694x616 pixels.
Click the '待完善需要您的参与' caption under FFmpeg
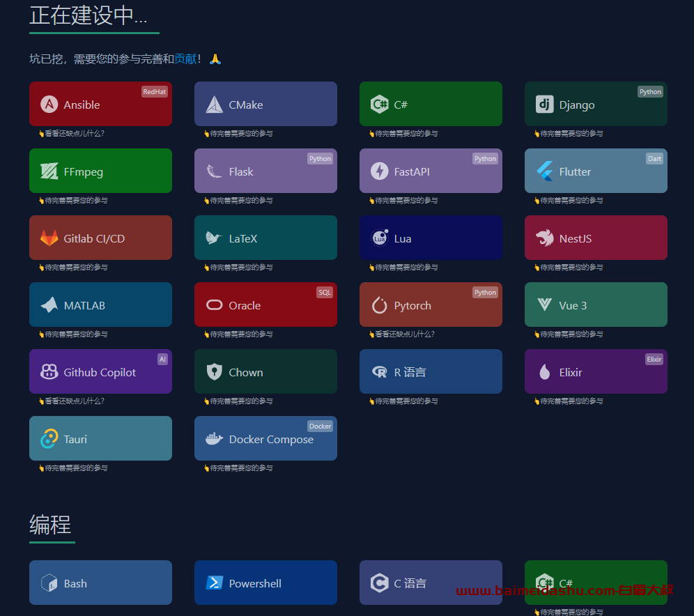[73, 201]
